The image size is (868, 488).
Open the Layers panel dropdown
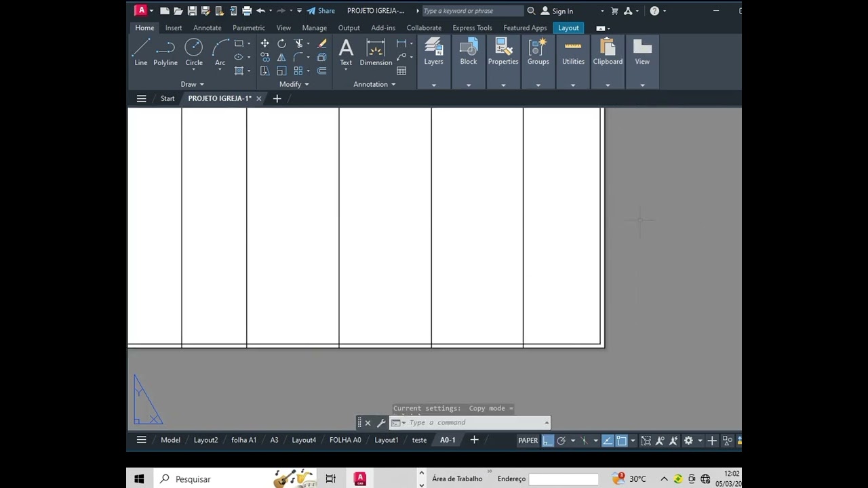tap(434, 85)
